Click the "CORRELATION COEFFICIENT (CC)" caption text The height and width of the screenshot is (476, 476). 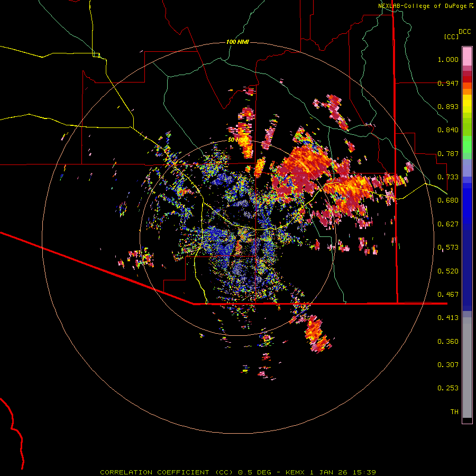click(x=167, y=472)
